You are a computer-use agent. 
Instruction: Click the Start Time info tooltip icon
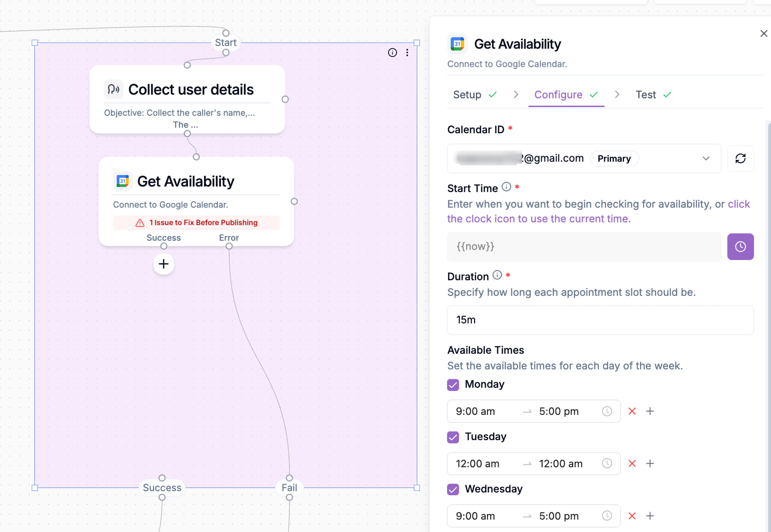pos(506,187)
